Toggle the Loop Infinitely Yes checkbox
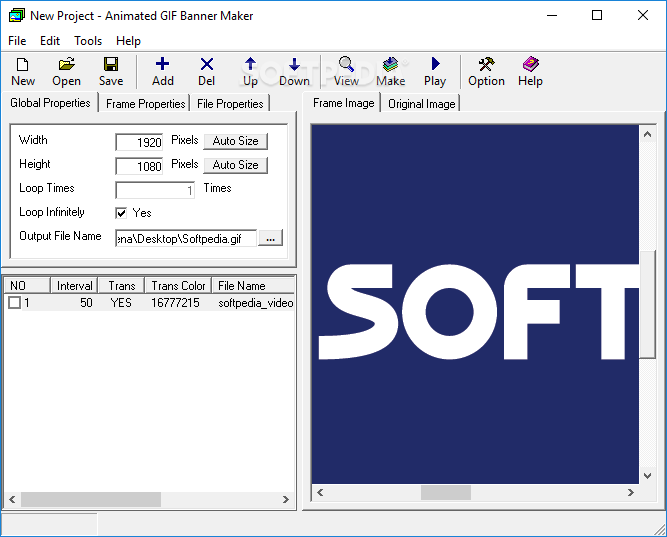Image resolution: width=667 pixels, height=537 pixels. click(x=121, y=213)
